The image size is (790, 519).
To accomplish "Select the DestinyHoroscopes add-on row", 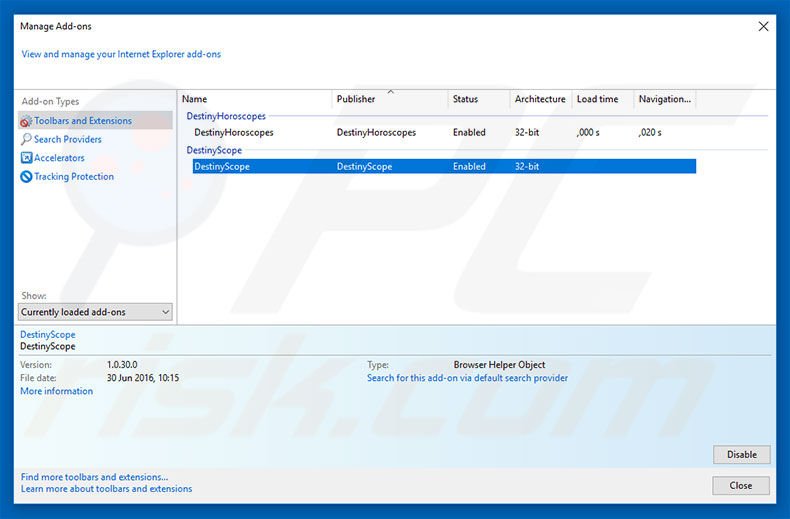I will [234, 132].
